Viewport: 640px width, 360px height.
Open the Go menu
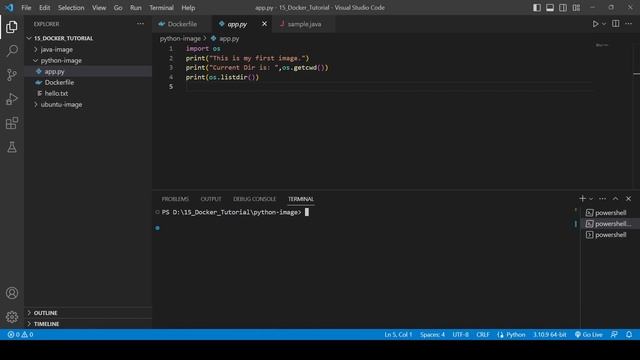coord(118,8)
